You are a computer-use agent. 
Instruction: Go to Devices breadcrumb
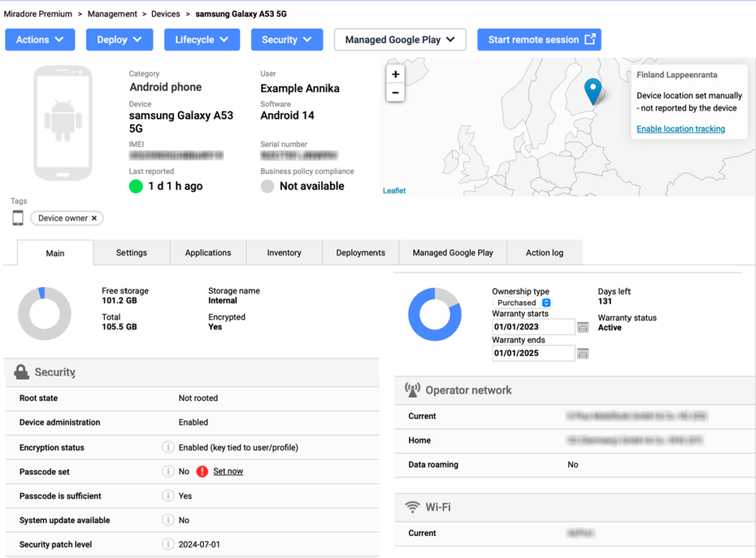click(165, 14)
